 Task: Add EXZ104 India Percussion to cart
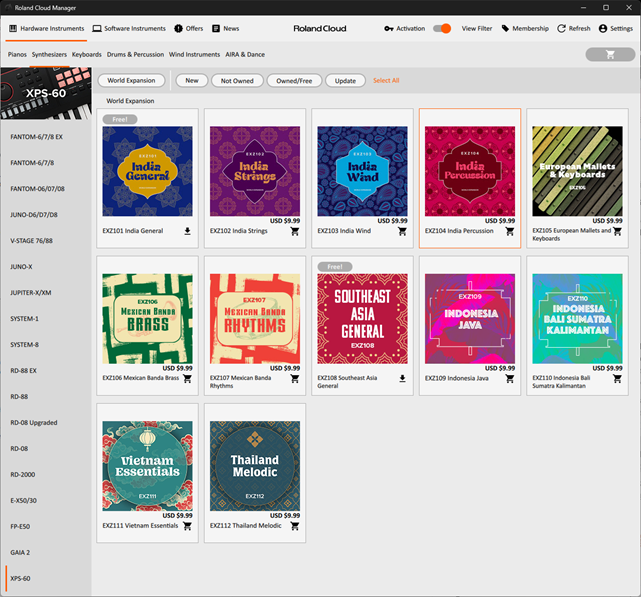point(510,231)
